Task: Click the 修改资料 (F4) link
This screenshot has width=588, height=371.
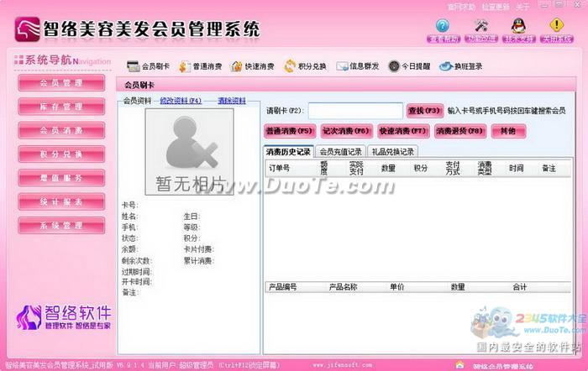Action: tap(181, 101)
